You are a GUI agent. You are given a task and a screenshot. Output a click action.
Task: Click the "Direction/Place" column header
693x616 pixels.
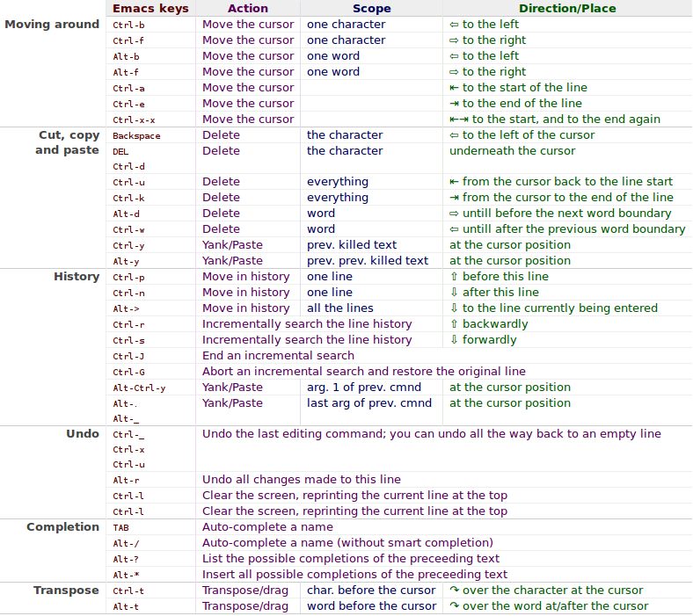[x=567, y=9]
